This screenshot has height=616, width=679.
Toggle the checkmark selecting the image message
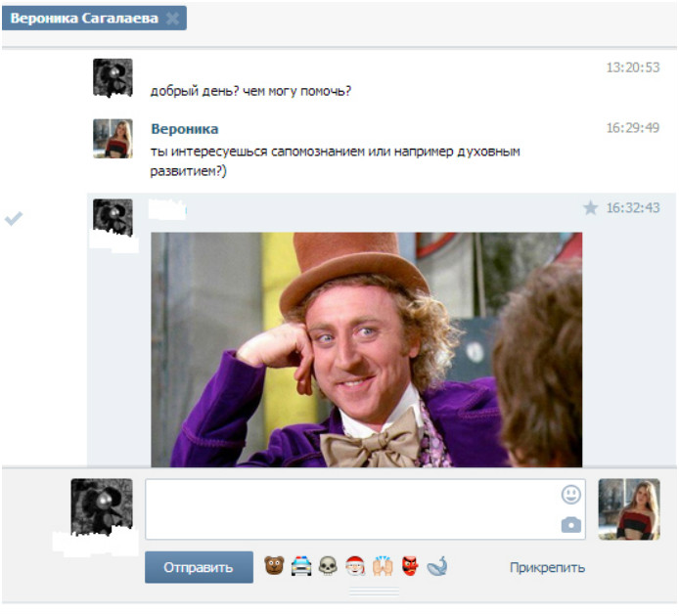(x=14, y=218)
